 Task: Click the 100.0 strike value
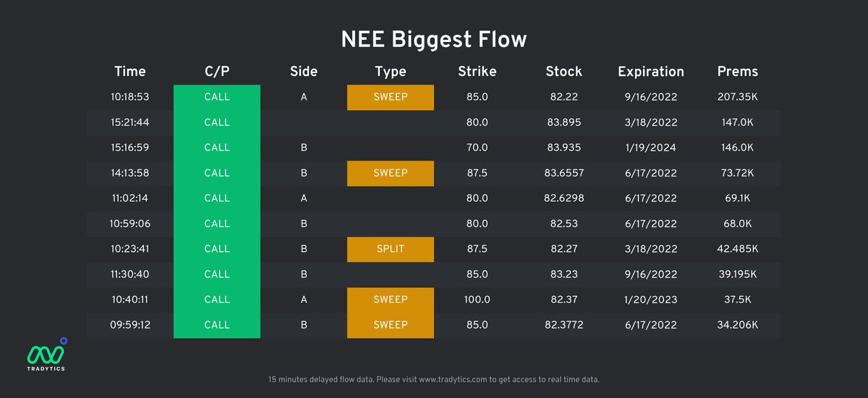point(477,300)
